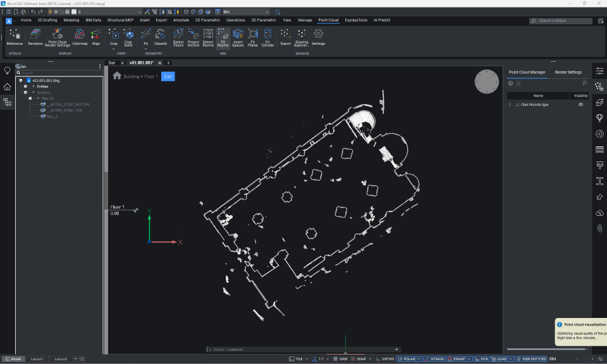607x364 pixels.
Task: Run the Detect Floors tool
Action: point(178,38)
